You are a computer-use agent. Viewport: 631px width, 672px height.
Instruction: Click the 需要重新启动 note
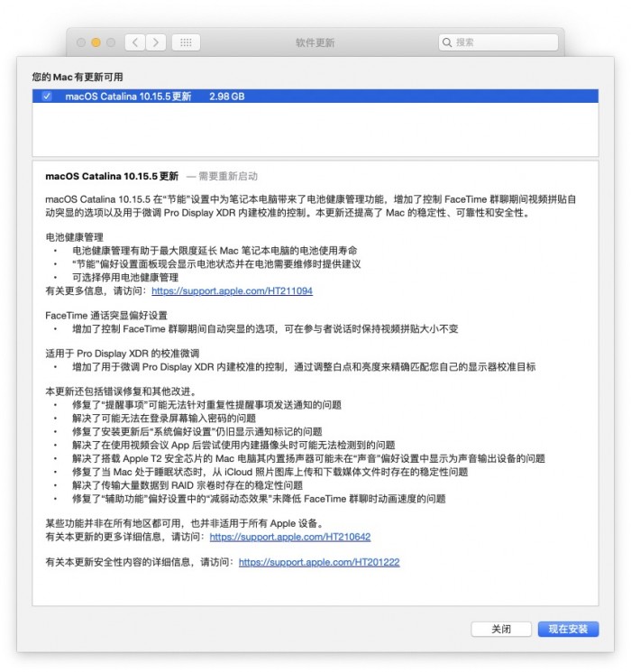tap(228, 177)
